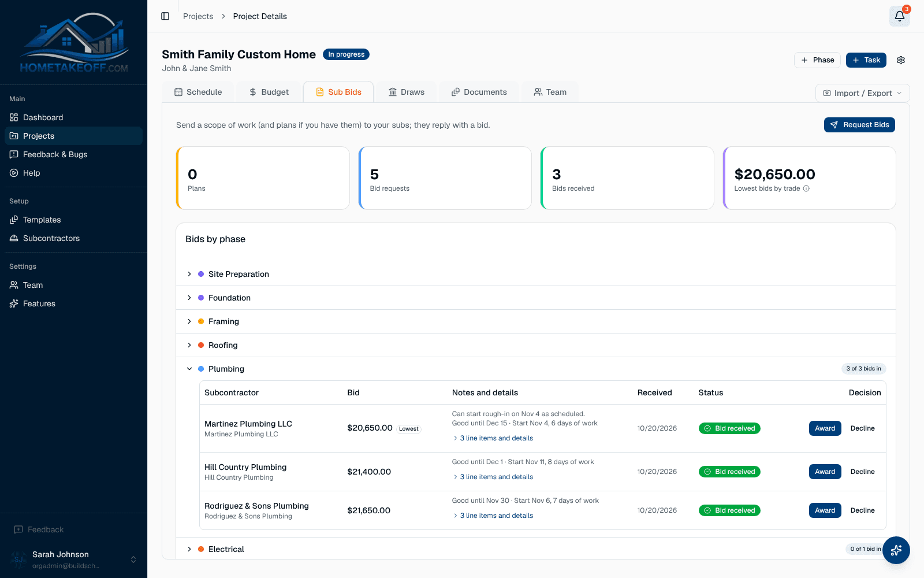Decline Hill Country Plumbing bid

[x=862, y=472]
